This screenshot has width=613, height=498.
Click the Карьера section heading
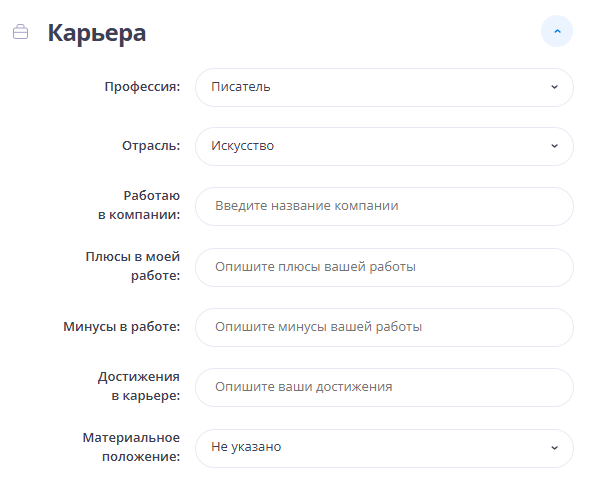click(x=96, y=32)
